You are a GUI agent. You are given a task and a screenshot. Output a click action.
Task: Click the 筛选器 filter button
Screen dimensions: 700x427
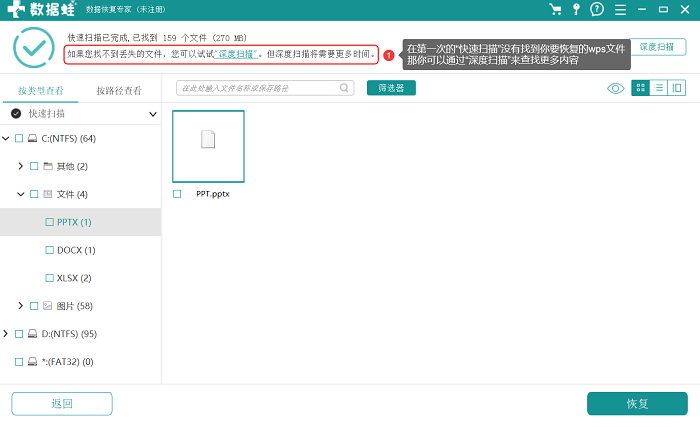coord(391,88)
